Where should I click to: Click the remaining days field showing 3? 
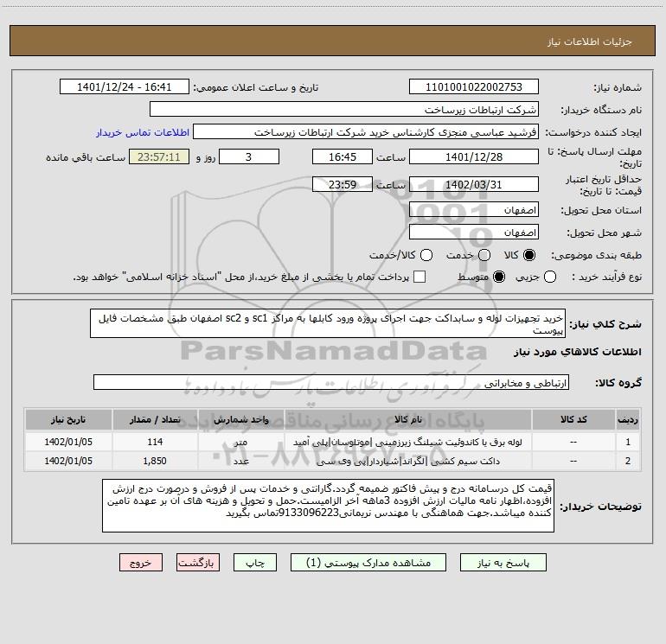click(x=249, y=156)
